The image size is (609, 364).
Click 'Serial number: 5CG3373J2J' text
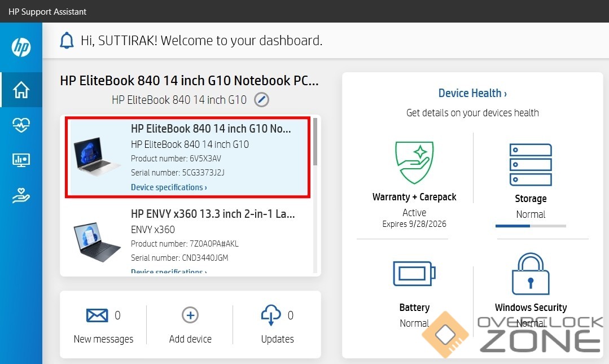pyautogui.click(x=177, y=173)
